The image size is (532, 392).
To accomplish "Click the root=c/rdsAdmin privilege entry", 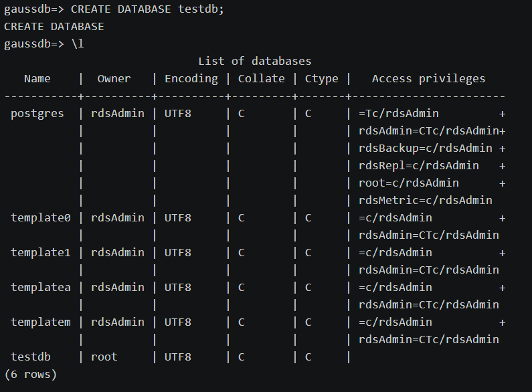I will [409, 183].
